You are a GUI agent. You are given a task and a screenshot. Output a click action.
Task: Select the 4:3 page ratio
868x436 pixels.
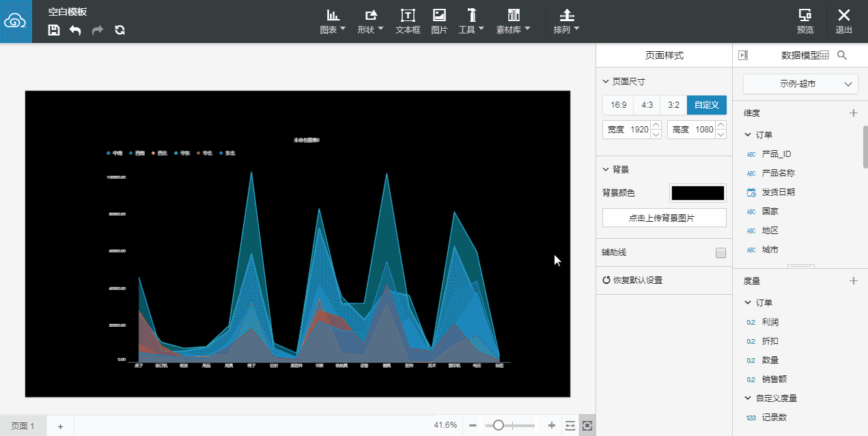point(647,105)
